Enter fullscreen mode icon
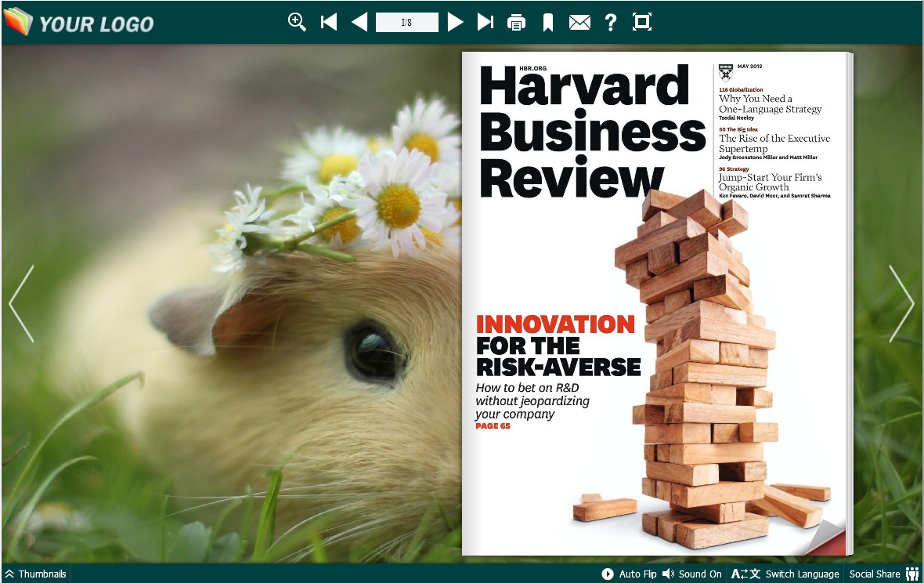This screenshot has width=924, height=583. pos(642,23)
